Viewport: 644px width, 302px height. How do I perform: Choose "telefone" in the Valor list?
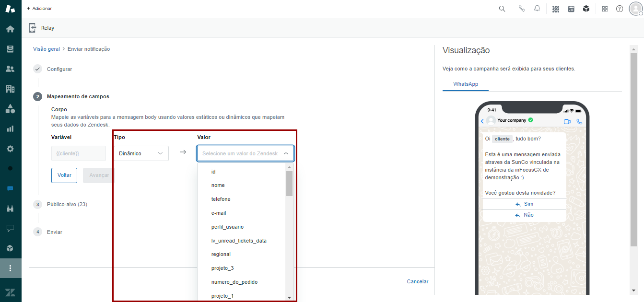pos(221,199)
